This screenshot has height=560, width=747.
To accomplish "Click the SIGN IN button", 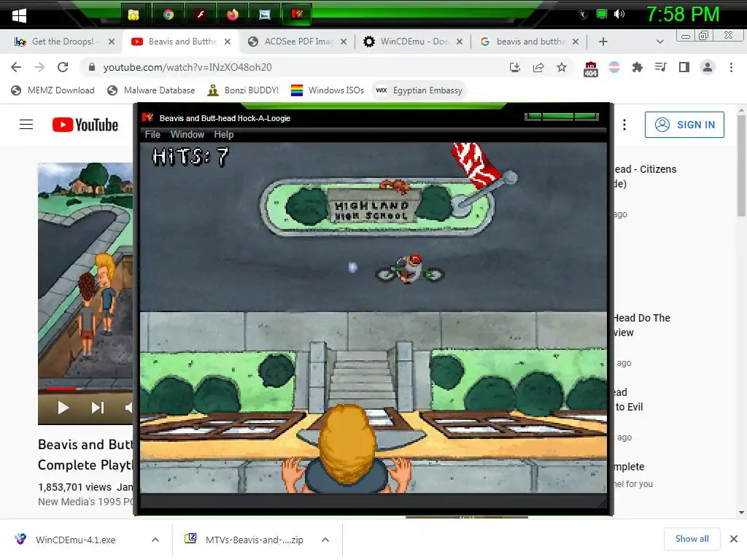I will click(684, 125).
